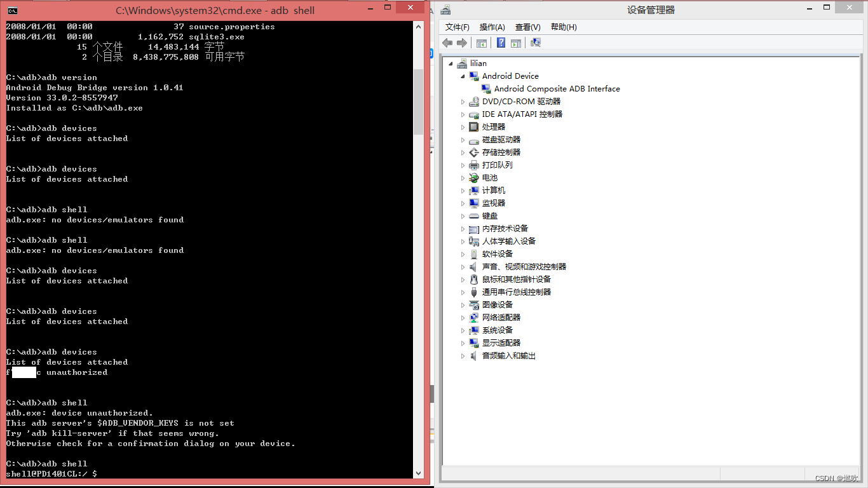Click the 'C:\adb>adb version' command line
The image size is (868, 488).
(51, 78)
